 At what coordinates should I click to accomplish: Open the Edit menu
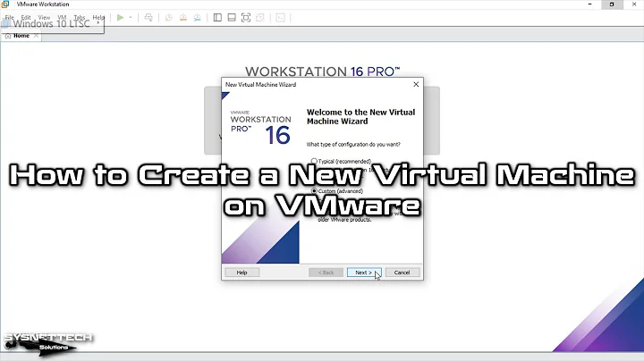point(26,18)
